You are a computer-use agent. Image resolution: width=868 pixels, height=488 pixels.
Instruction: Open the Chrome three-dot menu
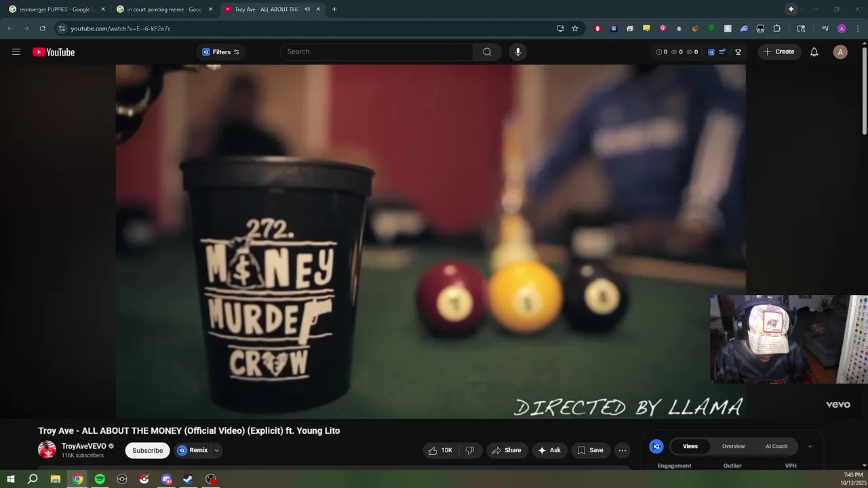click(x=858, y=28)
